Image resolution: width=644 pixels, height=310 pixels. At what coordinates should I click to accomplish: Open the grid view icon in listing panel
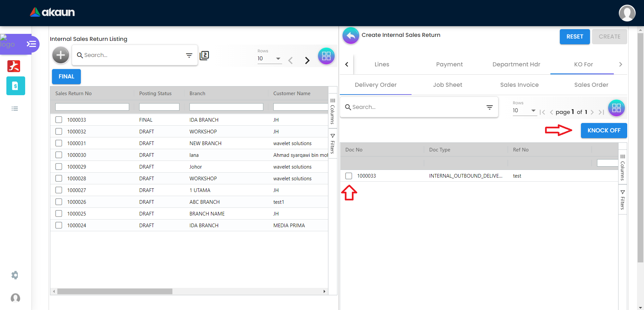[x=326, y=56]
